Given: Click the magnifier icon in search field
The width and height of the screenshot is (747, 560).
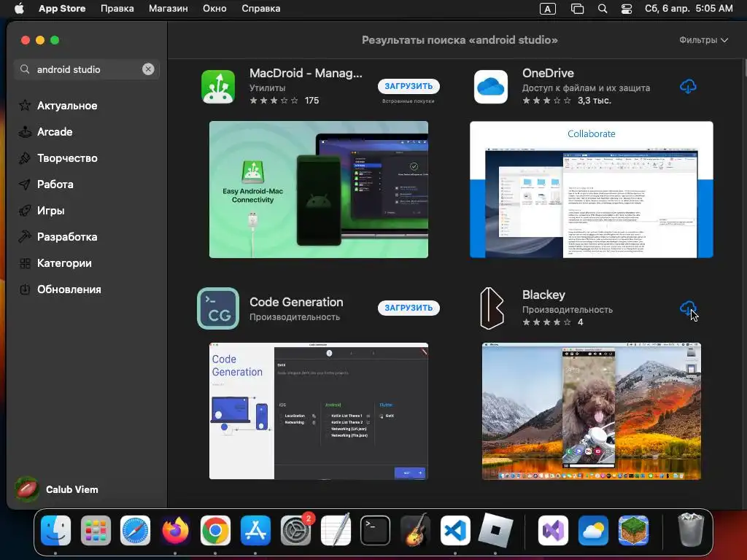Looking at the screenshot, I should pos(25,69).
